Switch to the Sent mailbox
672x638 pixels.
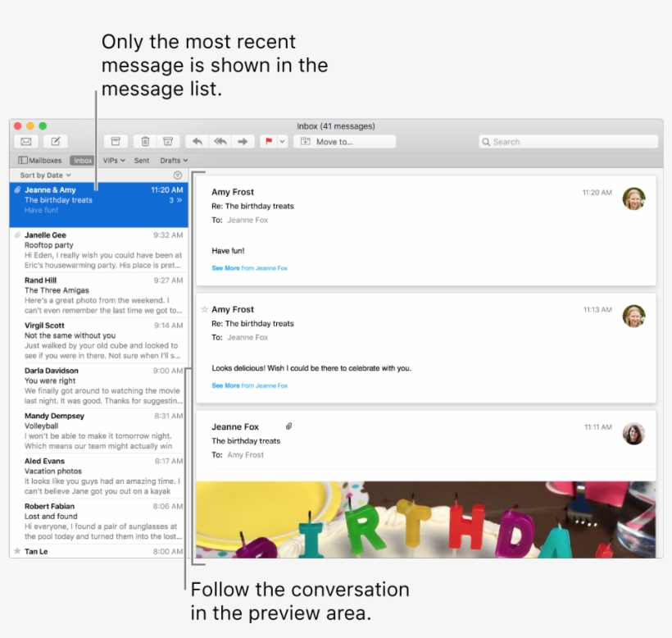coord(141,161)
